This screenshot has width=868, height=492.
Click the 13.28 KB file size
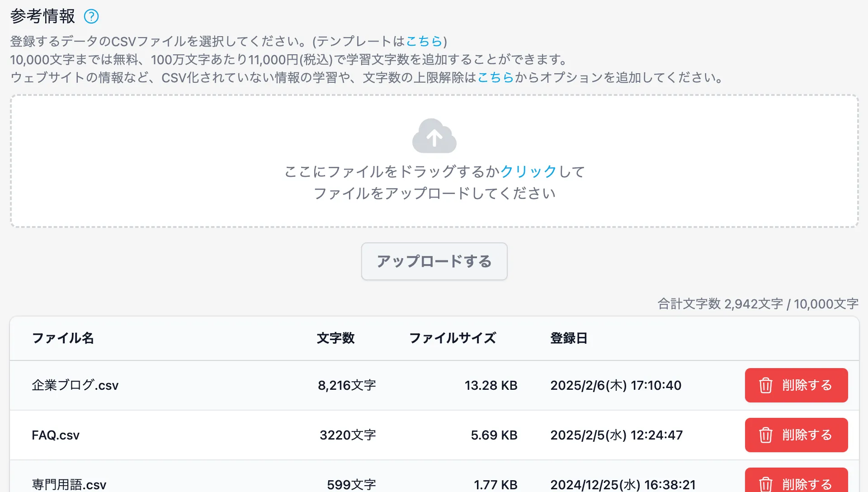coord(491,385)
